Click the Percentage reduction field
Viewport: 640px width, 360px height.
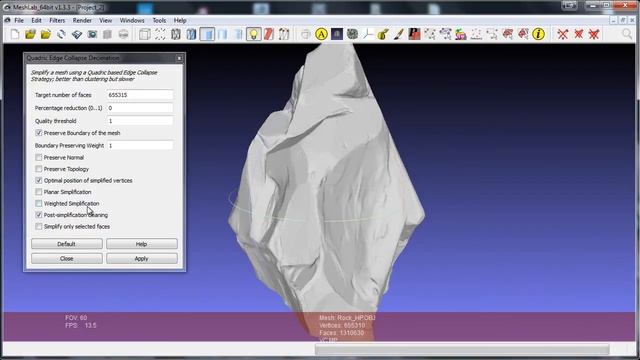(140, 108)
